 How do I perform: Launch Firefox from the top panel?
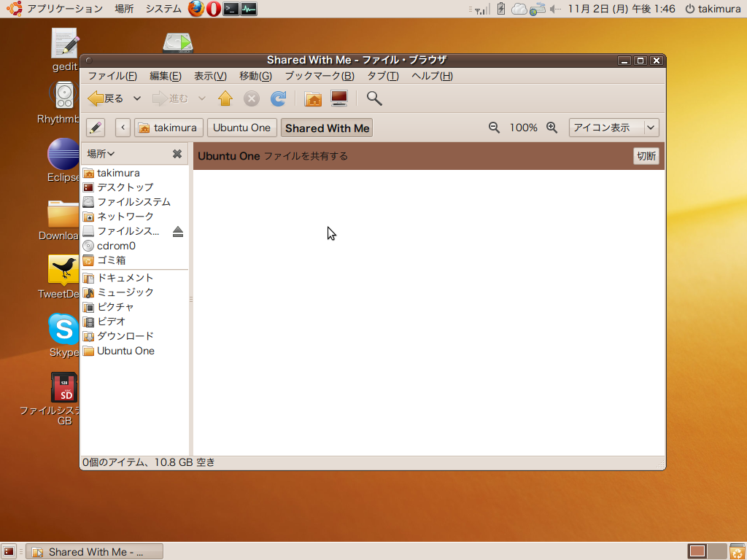pyautogui.click(x=196, y=9)
